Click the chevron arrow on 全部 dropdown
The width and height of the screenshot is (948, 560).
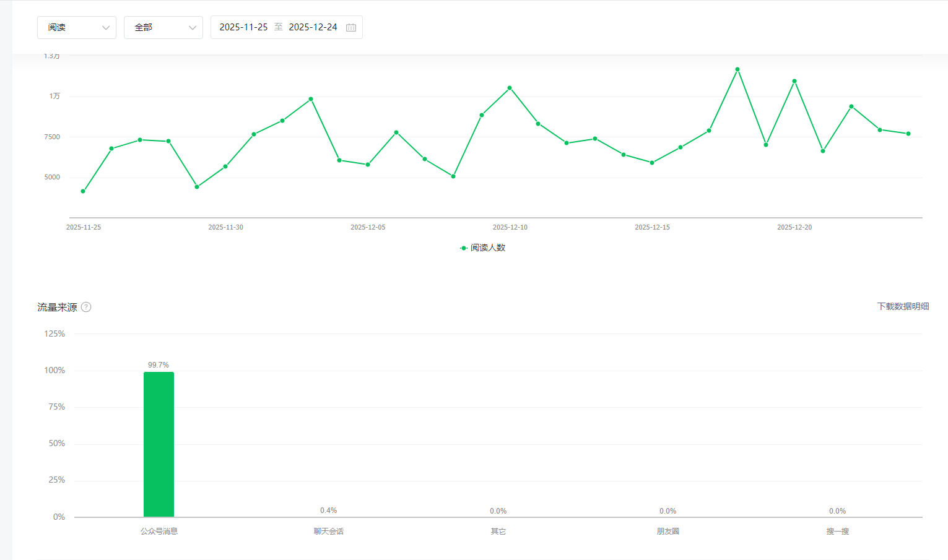point(192,28)
